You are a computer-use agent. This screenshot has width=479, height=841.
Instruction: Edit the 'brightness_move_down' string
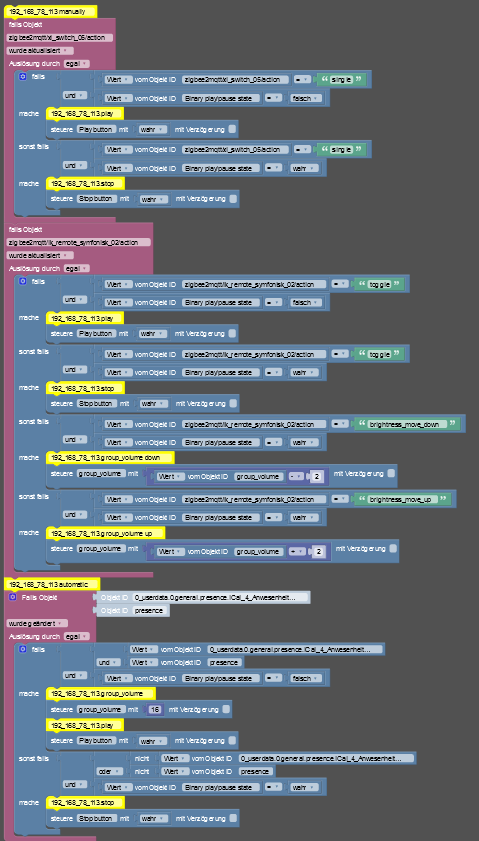coord(408,424)
